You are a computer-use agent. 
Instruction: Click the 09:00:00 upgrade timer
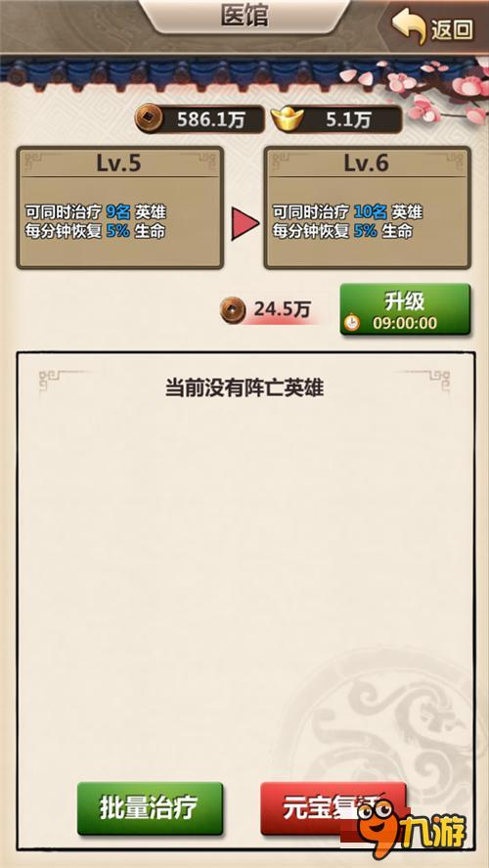[x=405, y=323]
